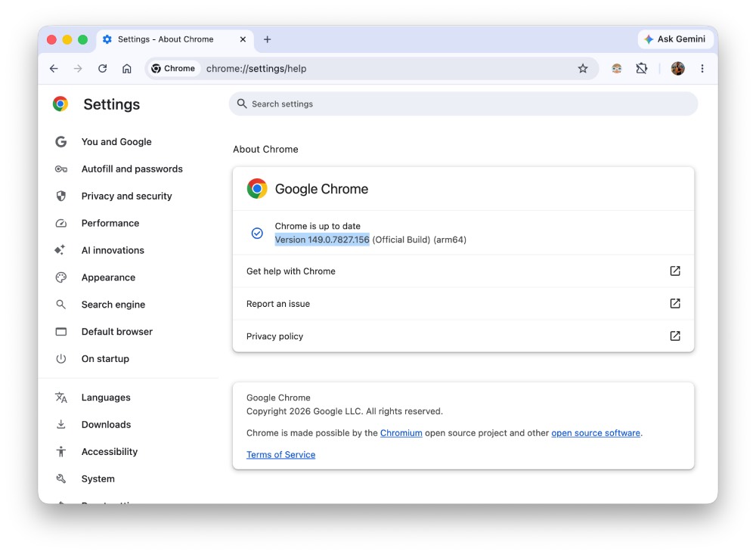Open Appearance settings

click(108, 277)
